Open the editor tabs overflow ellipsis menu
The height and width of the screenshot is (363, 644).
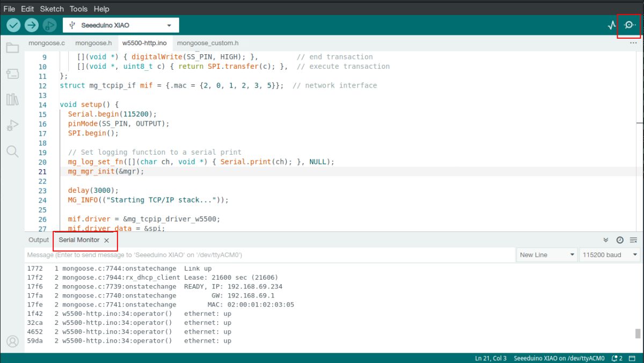[633, 43]
